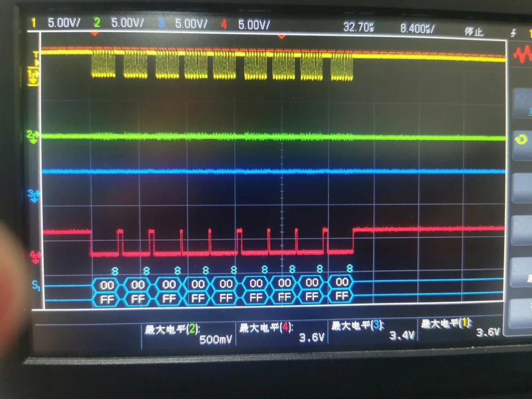Select the channel 3 5.00V/ scale label
The width and height of the screenshot is (532, 399).
[x=191, y=24]
